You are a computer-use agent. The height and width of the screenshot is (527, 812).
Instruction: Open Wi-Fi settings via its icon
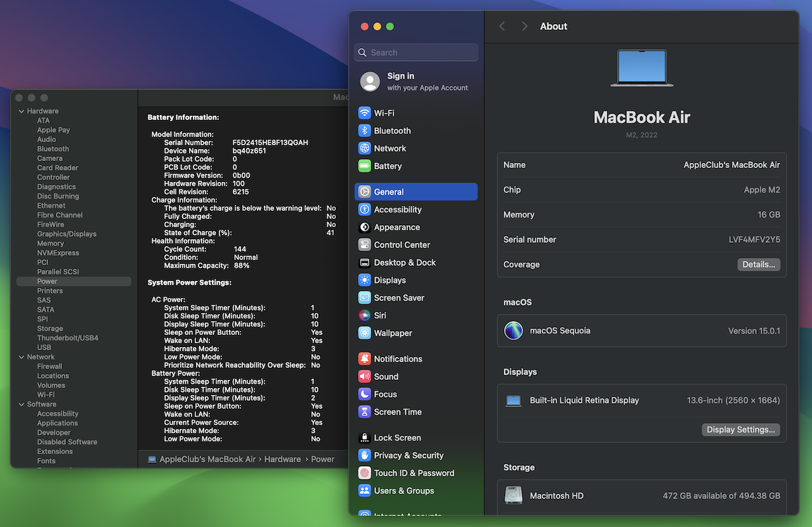pyautogui.click(x=364, y=113)
